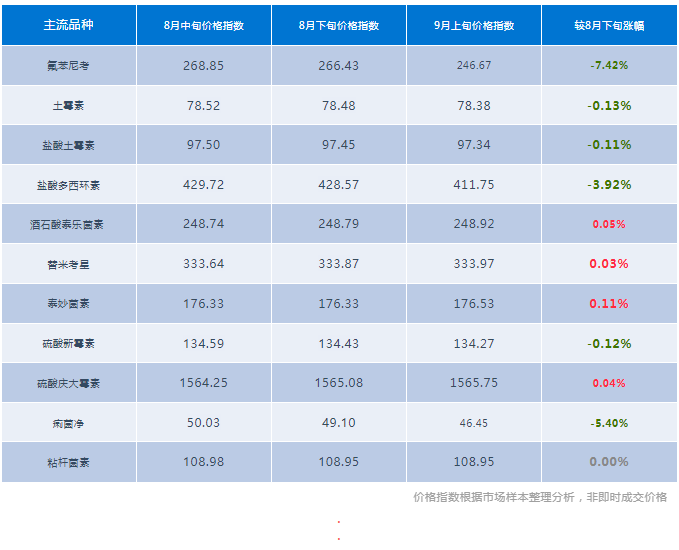Image resolution: width=679 pixels, height=550 pixels.
Task: Click the -5.40% change value
Action: coord(609,423)
